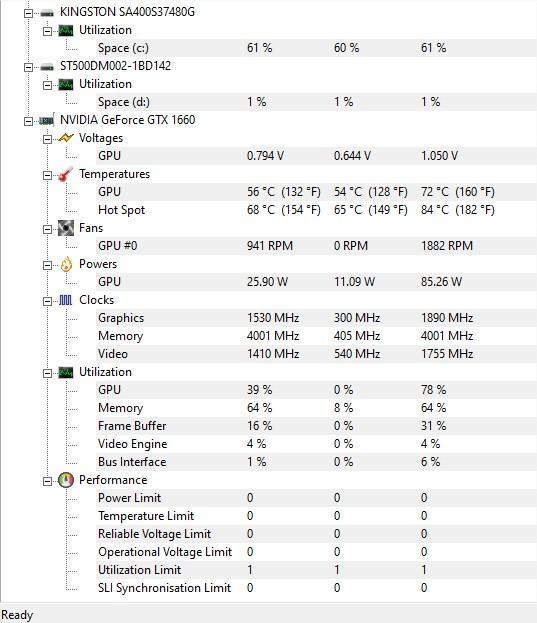
Task: Select the Utilization Limit row
Action: [x=316, y=570]
